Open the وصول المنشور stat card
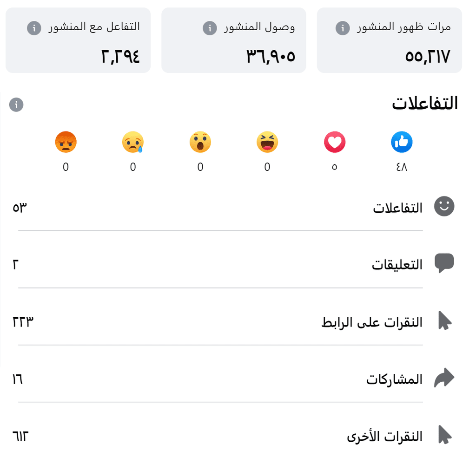 coord(234,40)
